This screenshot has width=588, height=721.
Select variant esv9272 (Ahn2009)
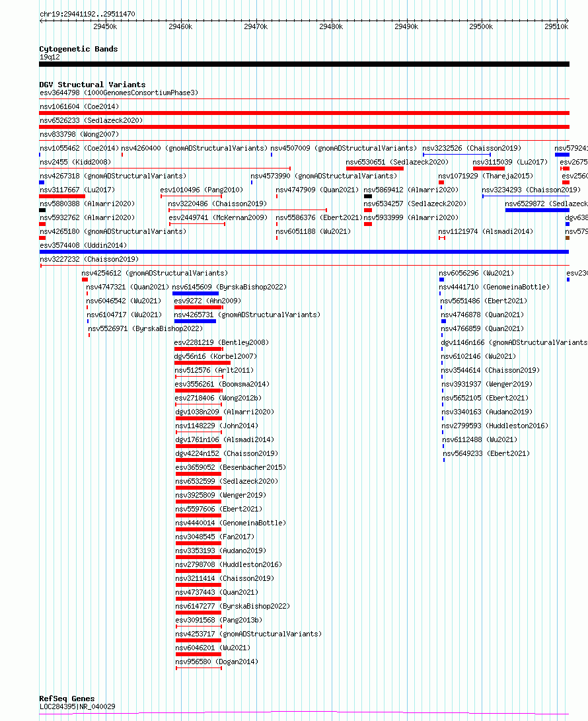[207, 301]
